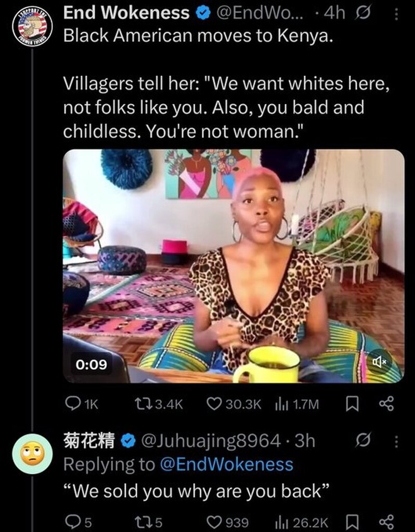
Task: Open more options on 菊花精 reply
Action: point(396,441)
